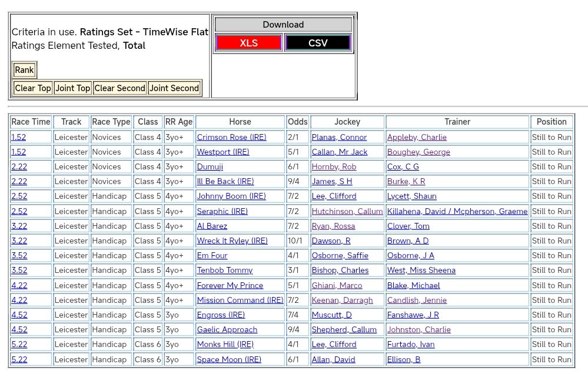View trainer Killahena, David / Mcpherson, Graeme
Image resolution: width=588 pixels, height=377 pixels.
(457, 211)
